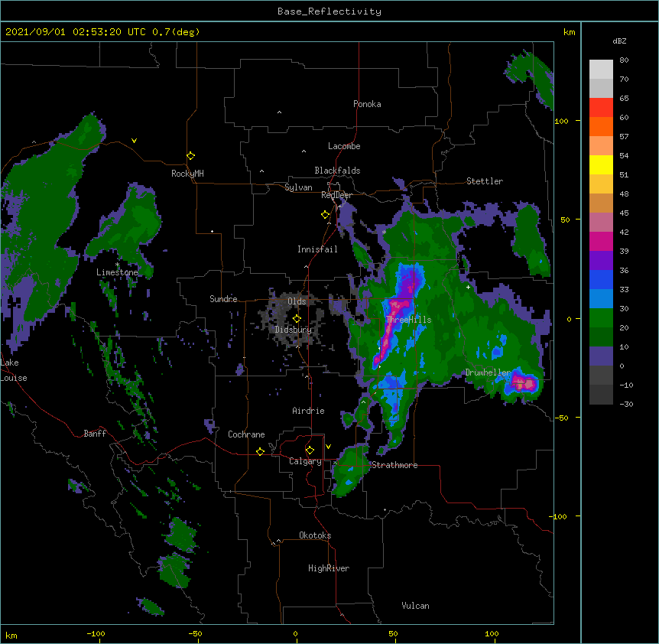Select the light gray 80-70 dBZ legend swatch
This screenshot has width=659, height=644.
click(x=601, y=70)
